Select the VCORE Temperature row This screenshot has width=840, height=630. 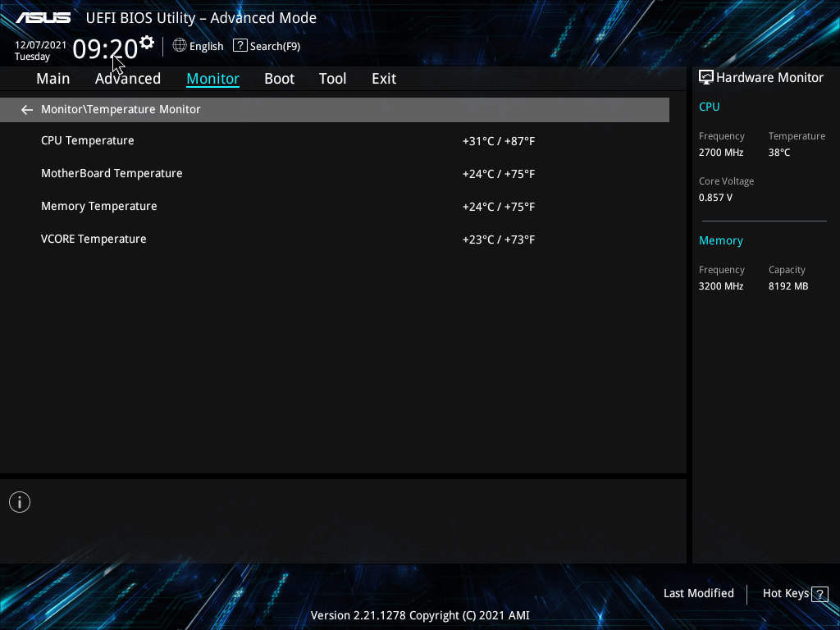(x=335, y=239)
